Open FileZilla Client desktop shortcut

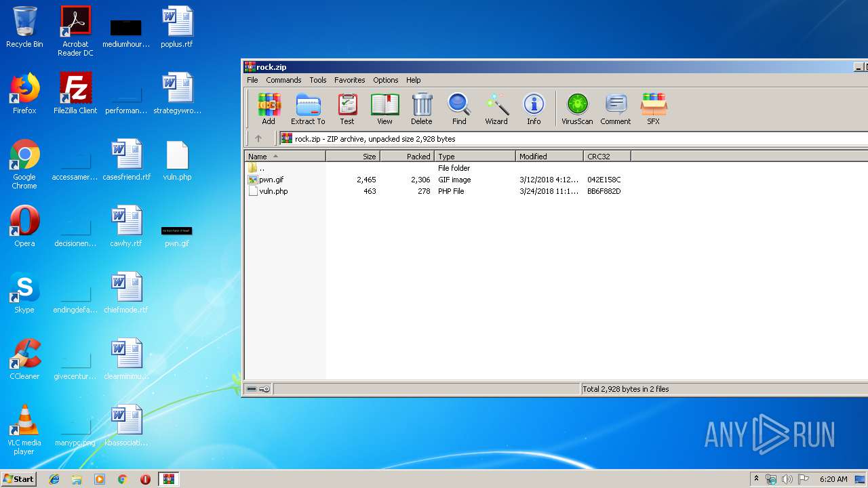click(75, 94)
